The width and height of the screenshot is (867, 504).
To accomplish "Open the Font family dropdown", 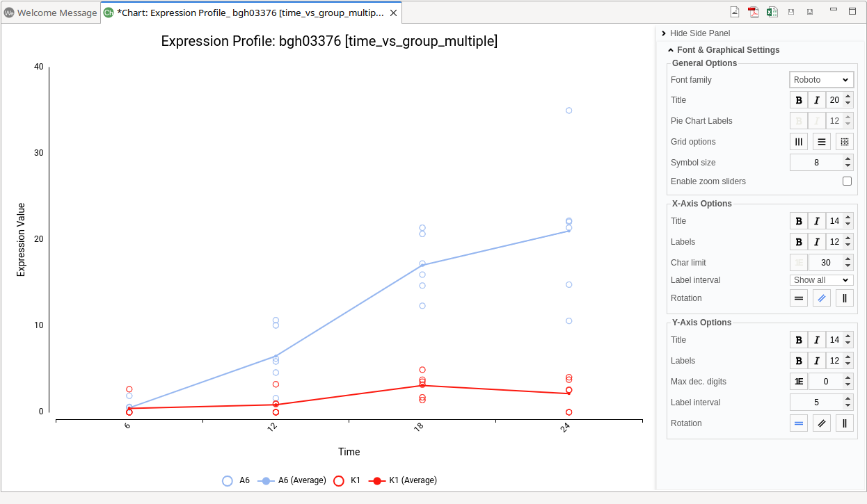I will point(821,80).
